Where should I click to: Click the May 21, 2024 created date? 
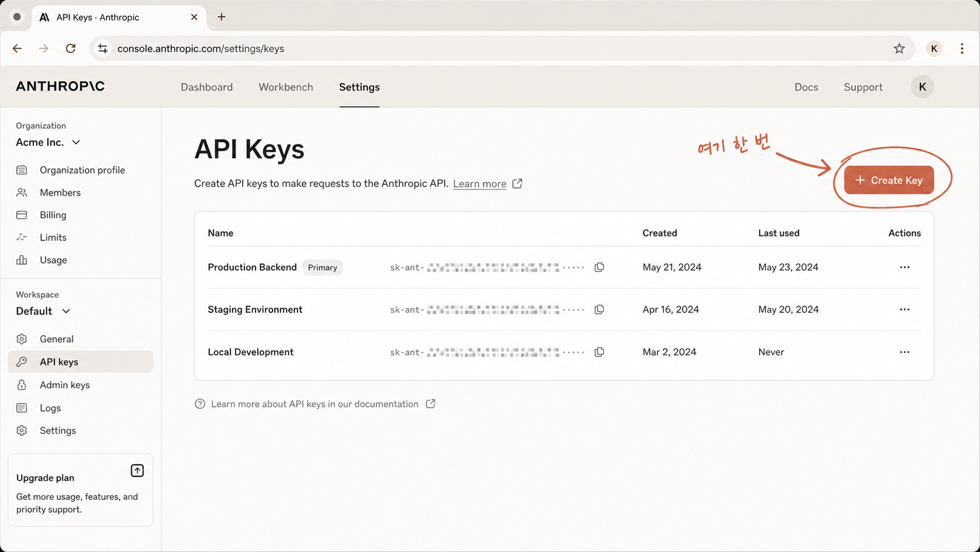click(x=672, y=267)
